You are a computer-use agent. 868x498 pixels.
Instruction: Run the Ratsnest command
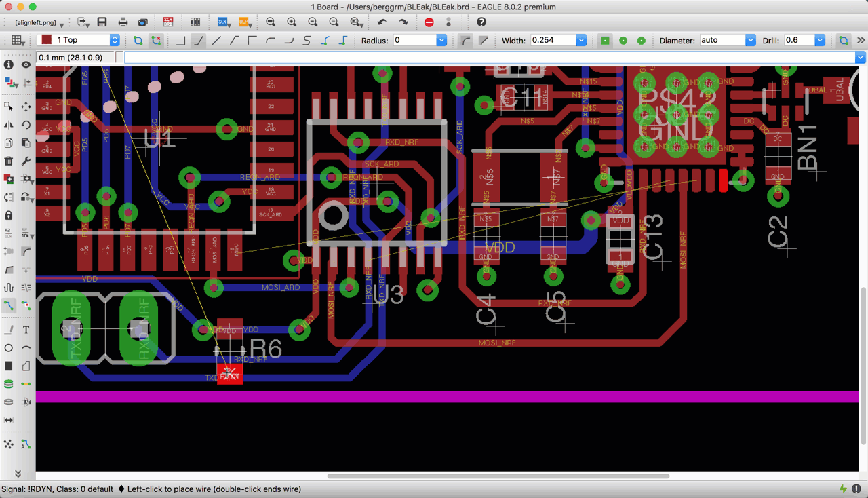click(x=9, y=444)
